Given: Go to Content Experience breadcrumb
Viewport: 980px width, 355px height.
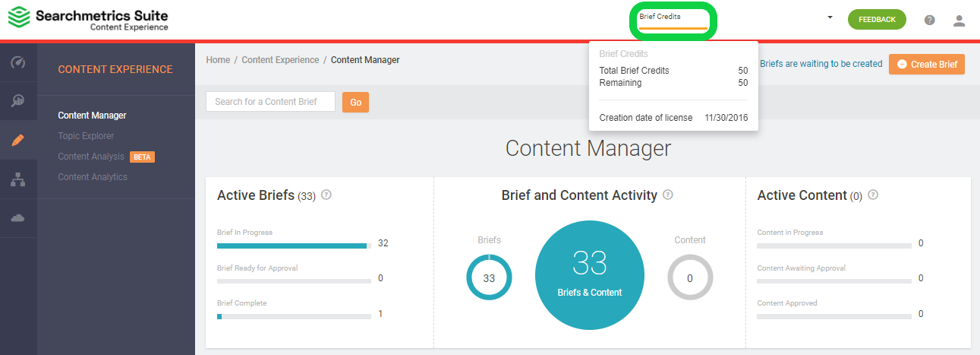Looking at the screenshot, I should point(280,60).
